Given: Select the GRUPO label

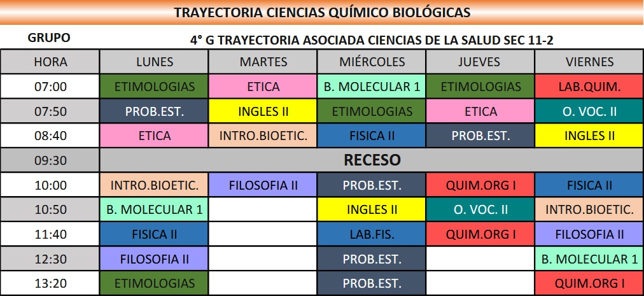Looking at the screenshot, I should pos(49,38).
